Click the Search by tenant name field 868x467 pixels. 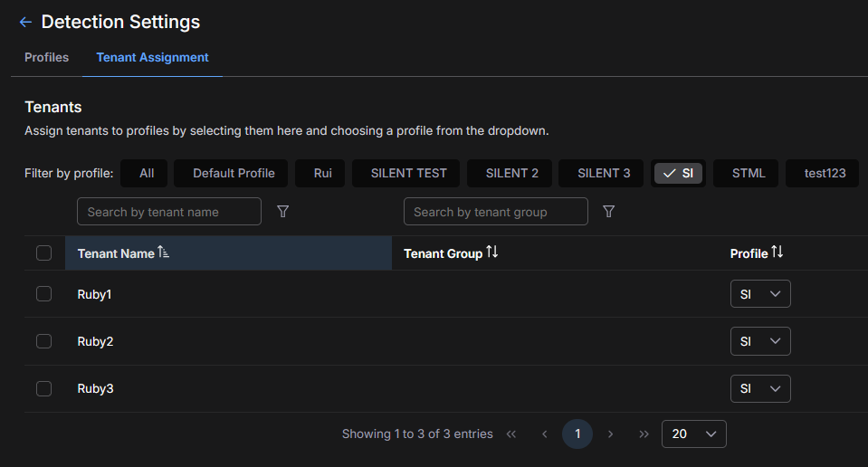169,212
